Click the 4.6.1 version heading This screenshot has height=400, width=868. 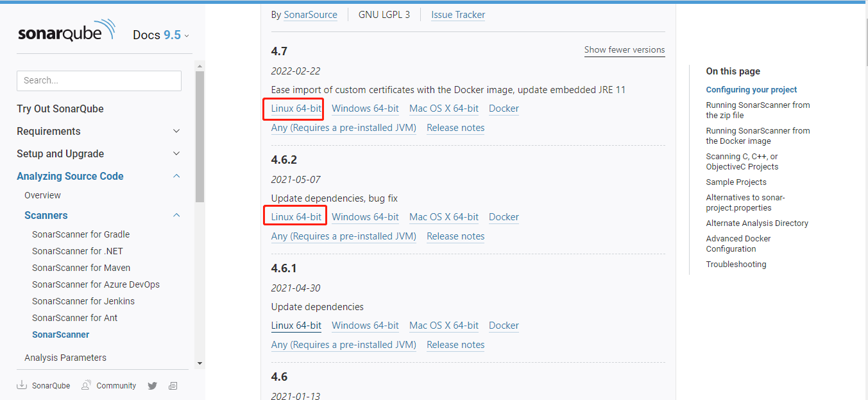[x=284, y=268]
